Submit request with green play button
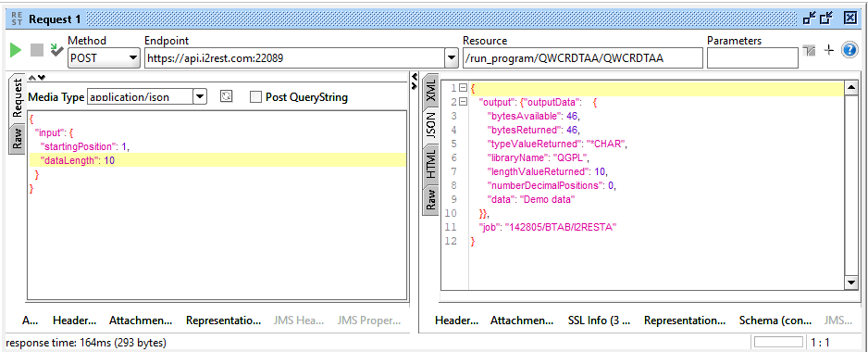Screen dimensions: 868x352 (16, 50)
